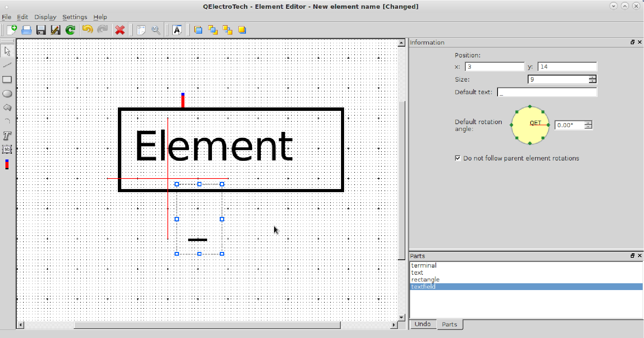
Task: Save the element with floppy icon
Action: point(41,30)
